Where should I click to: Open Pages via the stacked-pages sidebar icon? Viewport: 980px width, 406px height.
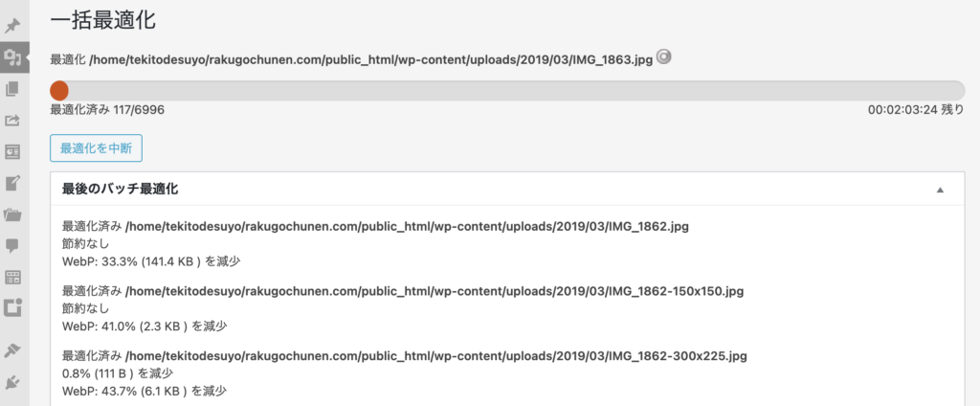pyautogui.click(x=11, y=89)
